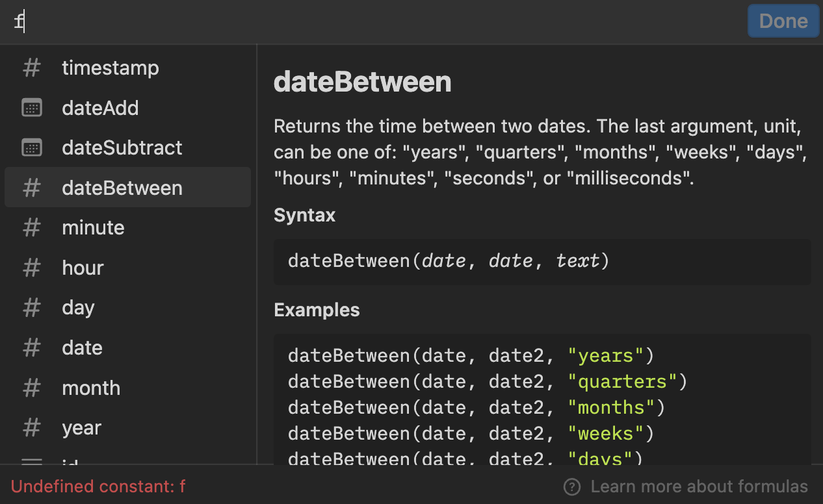823x504 pixels.
Task: Click the hashtag icon beside dateBetween
Action: (x=32, y=187)
